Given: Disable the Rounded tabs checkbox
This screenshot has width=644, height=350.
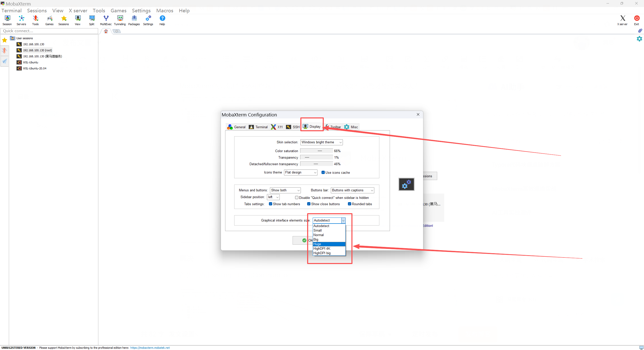Looking at the screenshot, I should [x=349, y=204].
